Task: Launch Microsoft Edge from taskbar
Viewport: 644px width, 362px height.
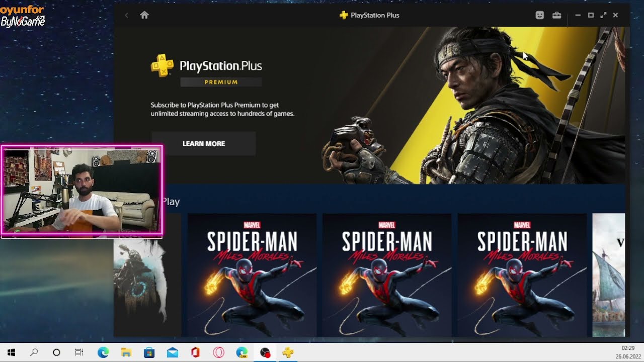Action: [103, 353]
